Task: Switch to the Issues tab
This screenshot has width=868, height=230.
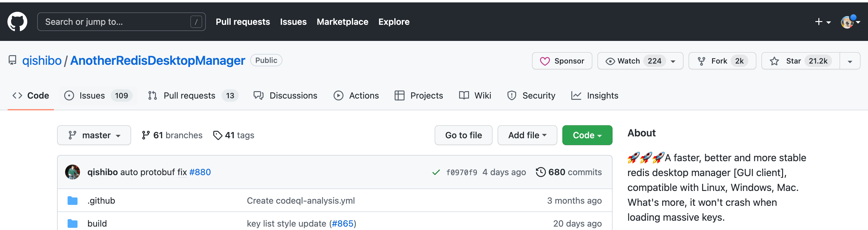Action: point(92,96)
